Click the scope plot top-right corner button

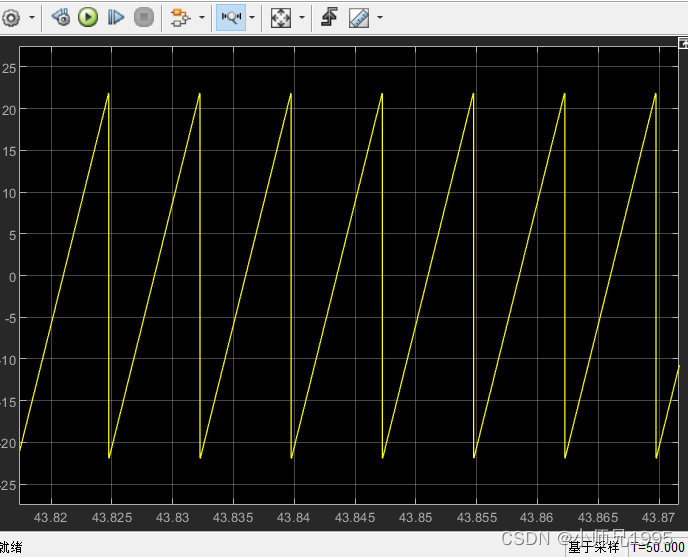click(x=683, y=43)
